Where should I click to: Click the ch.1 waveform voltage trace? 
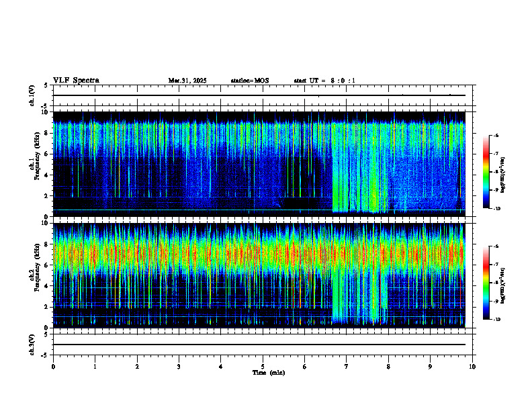pos(259,95)
